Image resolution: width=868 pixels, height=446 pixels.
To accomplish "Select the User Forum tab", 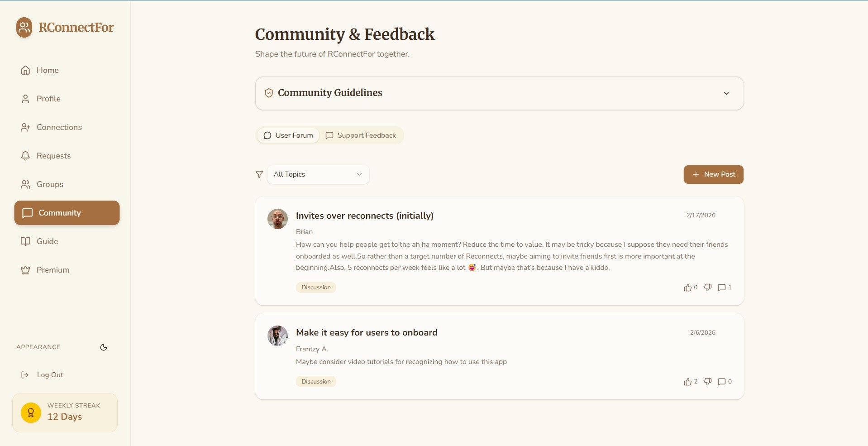I will [x=288, y=135].
